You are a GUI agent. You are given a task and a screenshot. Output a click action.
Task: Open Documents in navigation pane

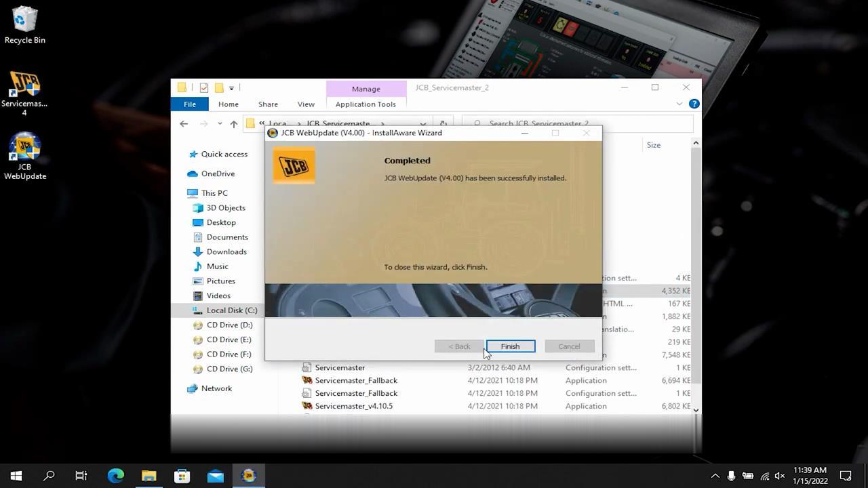click(220, 237)
